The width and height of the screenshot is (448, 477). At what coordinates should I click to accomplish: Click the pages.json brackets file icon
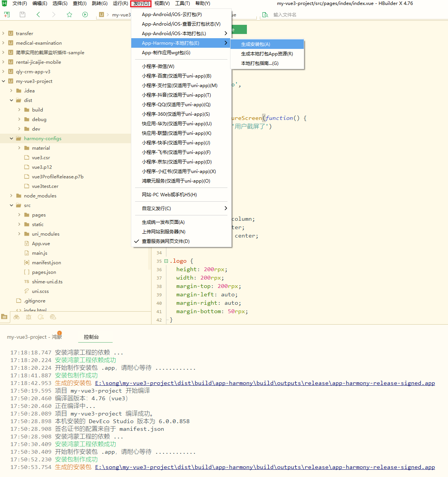[x=27, y=272]
